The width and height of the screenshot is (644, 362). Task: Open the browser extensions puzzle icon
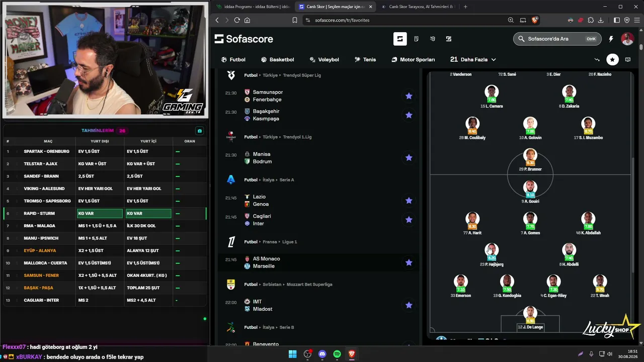tap(591, 20)
